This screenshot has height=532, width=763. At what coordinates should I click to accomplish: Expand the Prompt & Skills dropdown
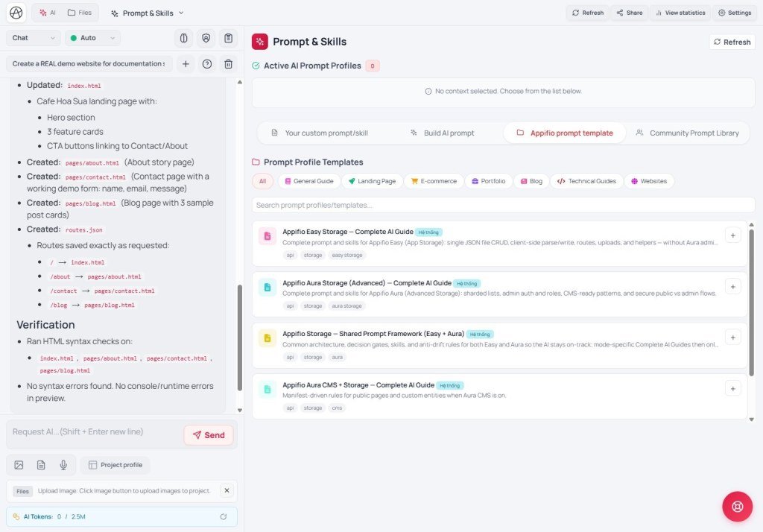click(x=147, y=13)
